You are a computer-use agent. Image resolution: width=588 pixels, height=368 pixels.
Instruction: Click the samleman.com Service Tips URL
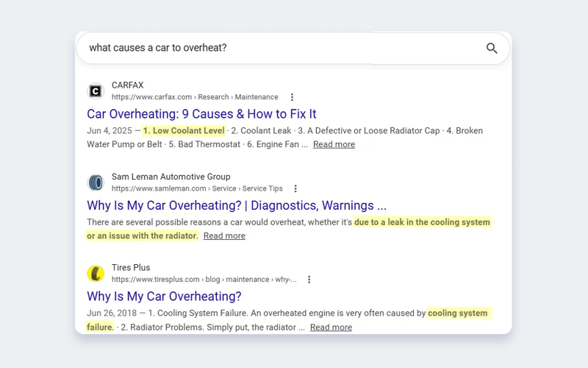197,188
